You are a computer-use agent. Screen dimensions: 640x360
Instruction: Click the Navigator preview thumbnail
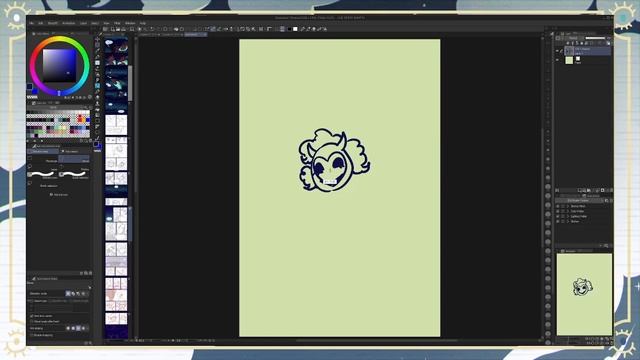pyautogui.click(x=584, y=294)
